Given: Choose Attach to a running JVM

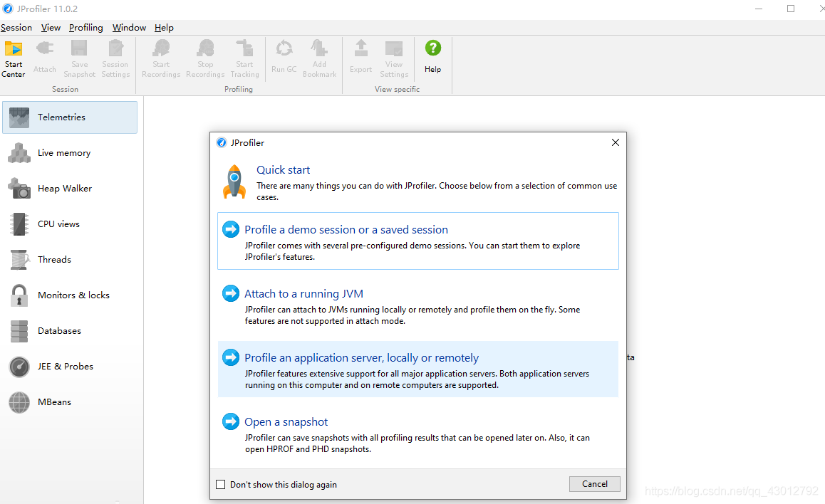Looking at the screenshot, I should click(x=303, y=294).
